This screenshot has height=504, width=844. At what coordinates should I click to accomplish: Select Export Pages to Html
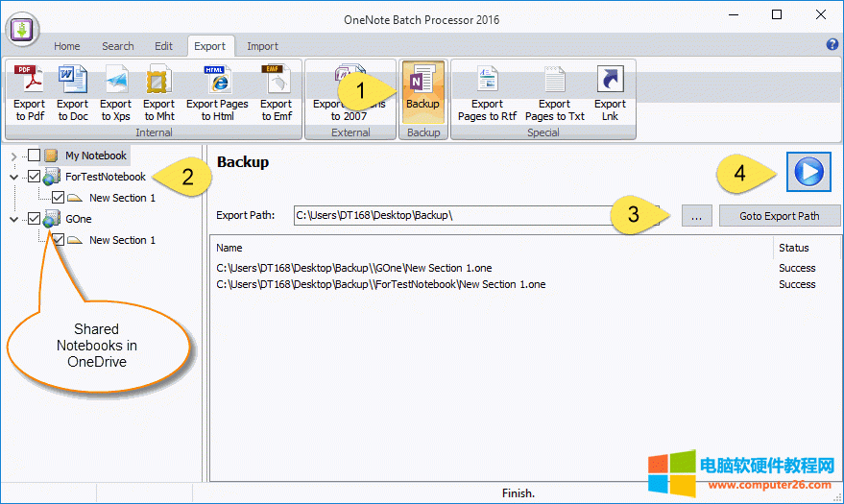coord(217,93)
